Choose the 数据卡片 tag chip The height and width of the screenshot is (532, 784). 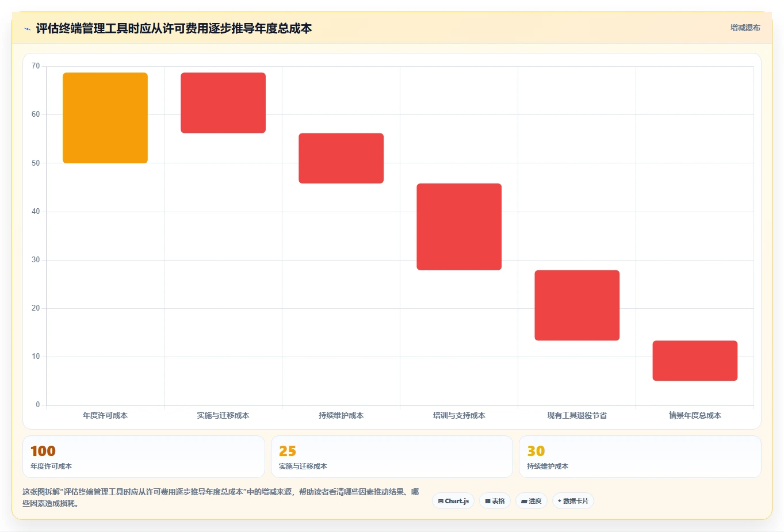573,501
